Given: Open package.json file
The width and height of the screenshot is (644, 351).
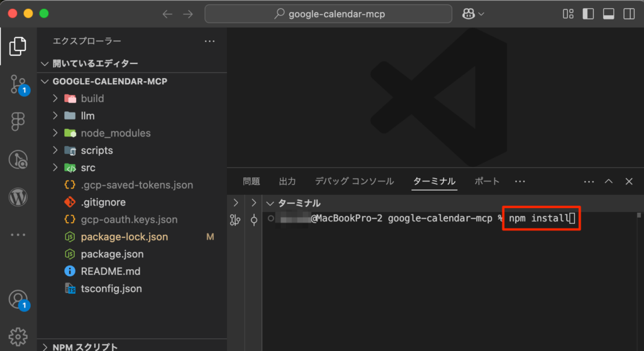Looking at the screenshot, I should coord(112,254).
